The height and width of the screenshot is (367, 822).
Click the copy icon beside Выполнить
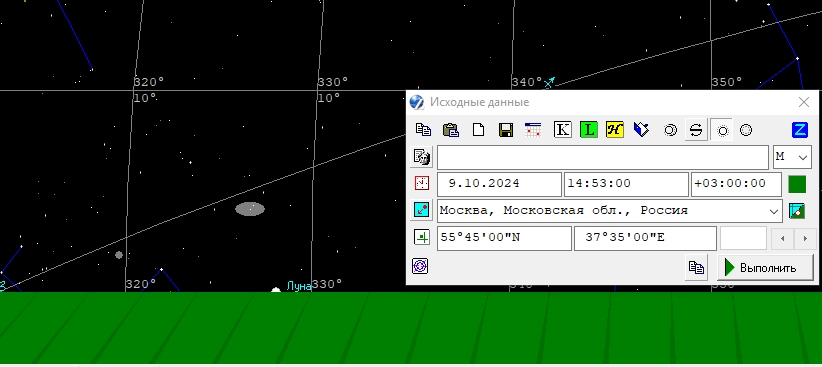696,267
